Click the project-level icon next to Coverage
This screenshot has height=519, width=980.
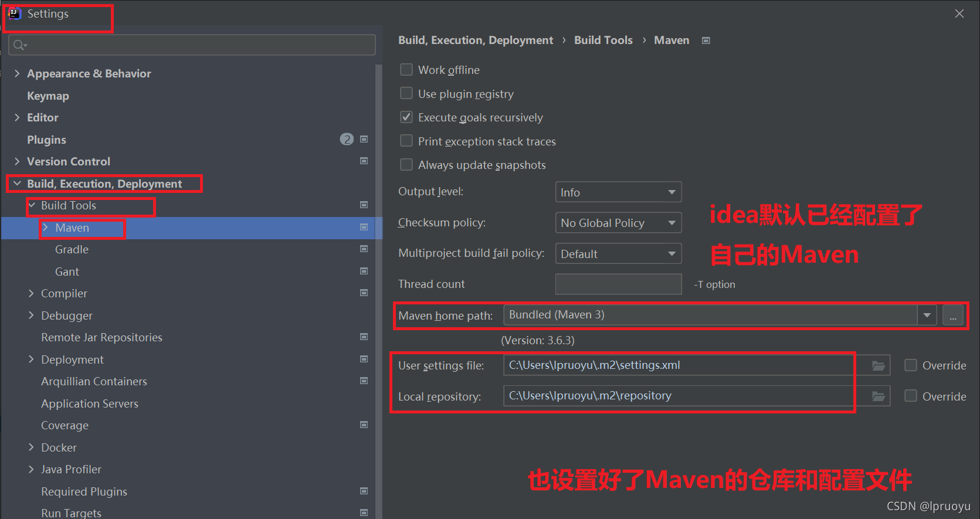click(x=364, y=425)
